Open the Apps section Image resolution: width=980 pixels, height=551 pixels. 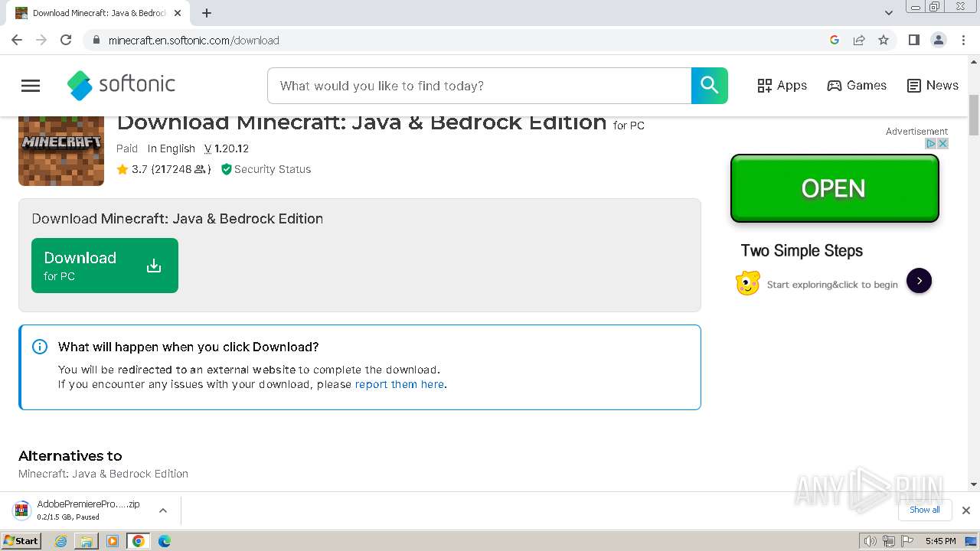coord(782,86)
